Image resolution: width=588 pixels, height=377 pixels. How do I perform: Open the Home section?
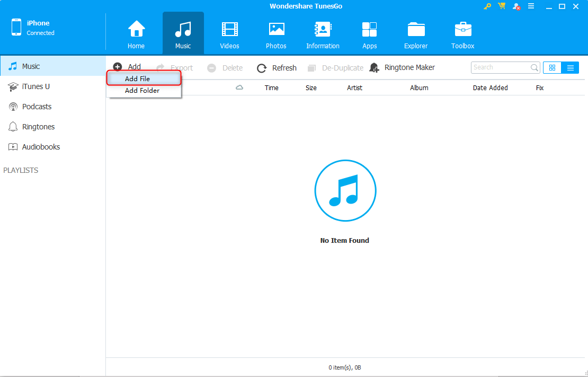click(136, 35)
